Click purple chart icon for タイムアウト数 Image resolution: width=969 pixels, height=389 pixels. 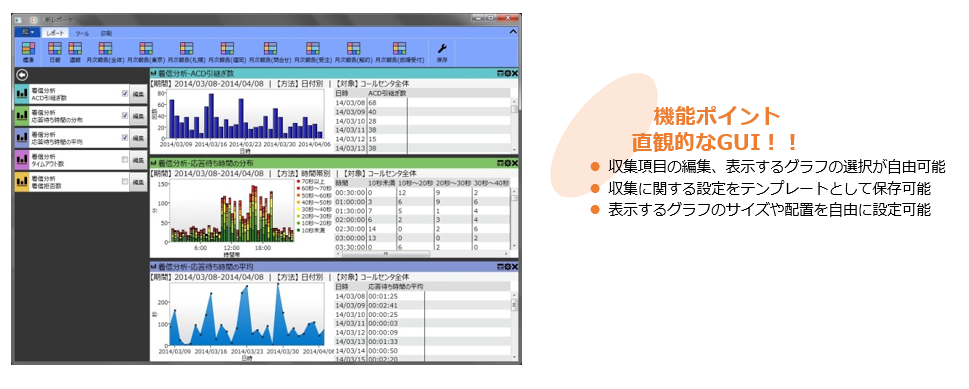click(22, 160)
